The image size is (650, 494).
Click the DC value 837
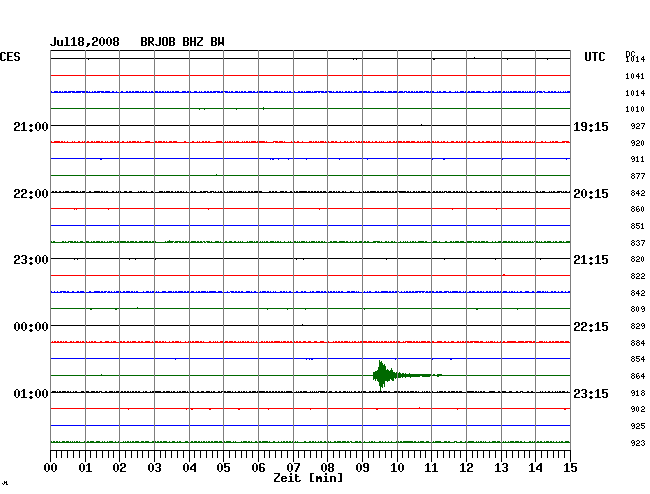(638, 243)
